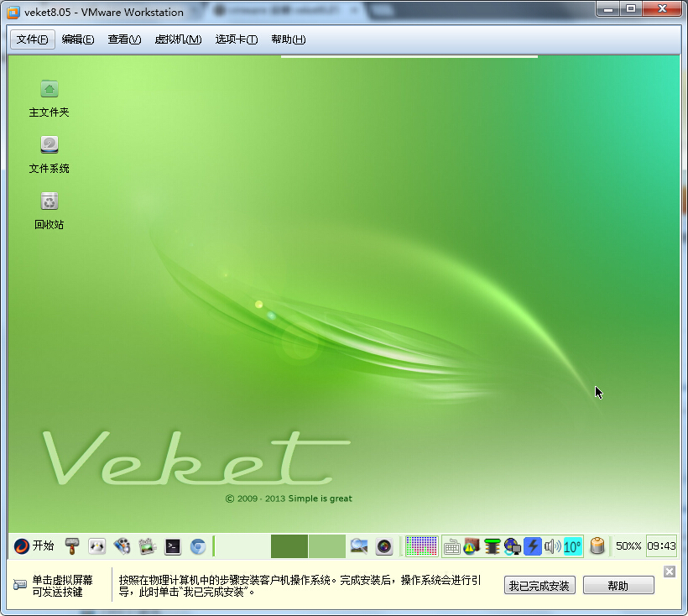Screen dimensions: 688x616
Task: Select the 主文件夹 home folder desktop icon
Action: click(50, 99)
